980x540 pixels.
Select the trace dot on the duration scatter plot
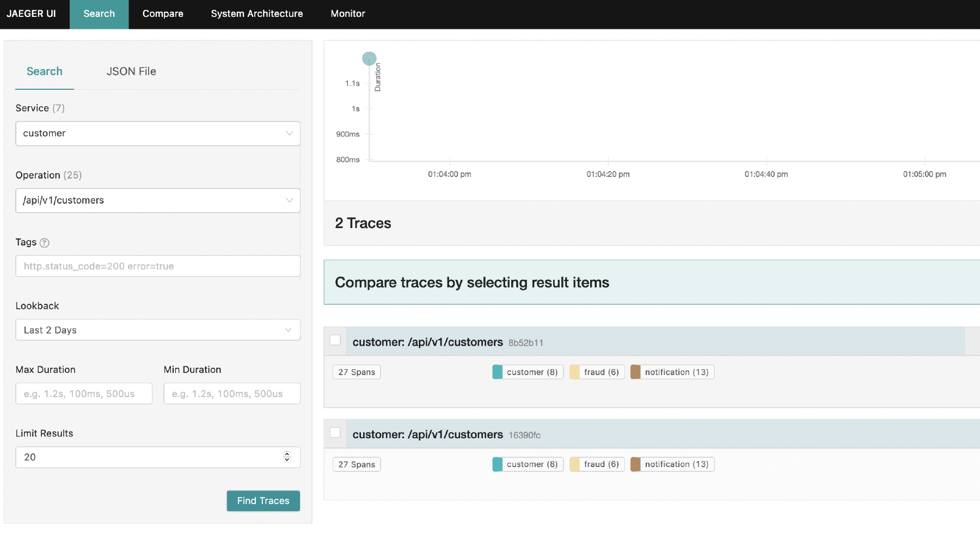[369, 58]
